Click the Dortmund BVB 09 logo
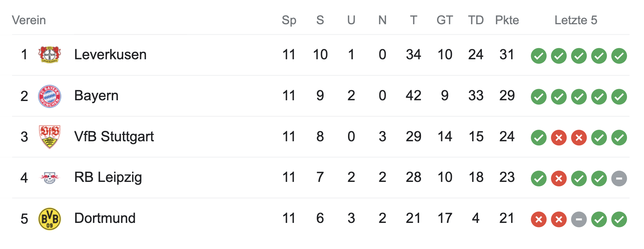This screenshot has height=249, width=644. click(50, 219)
